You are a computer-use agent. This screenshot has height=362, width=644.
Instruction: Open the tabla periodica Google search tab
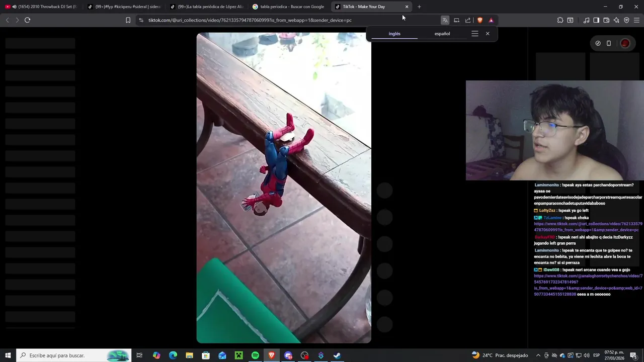[x=289, y=7]
